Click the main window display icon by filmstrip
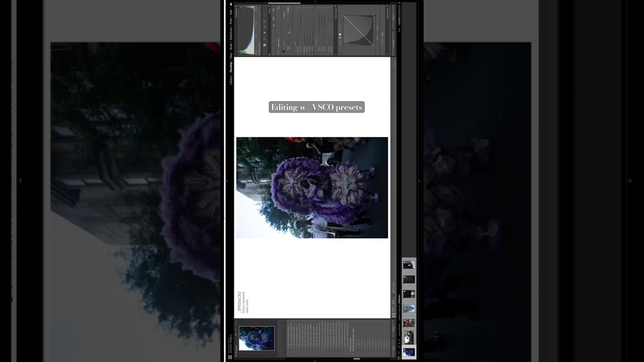The width and height of the screenshot is (644, 362). pyautogui.click(x=399, y=358)
